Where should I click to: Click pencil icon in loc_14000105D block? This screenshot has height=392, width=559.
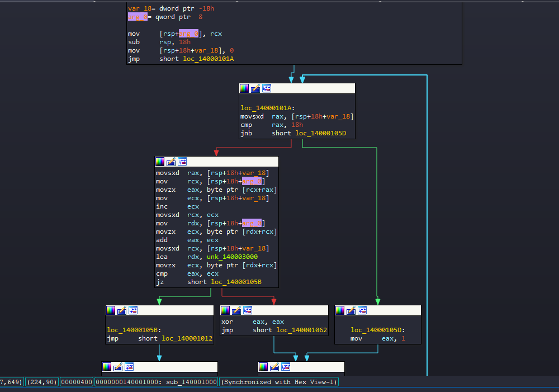[351, 310]
